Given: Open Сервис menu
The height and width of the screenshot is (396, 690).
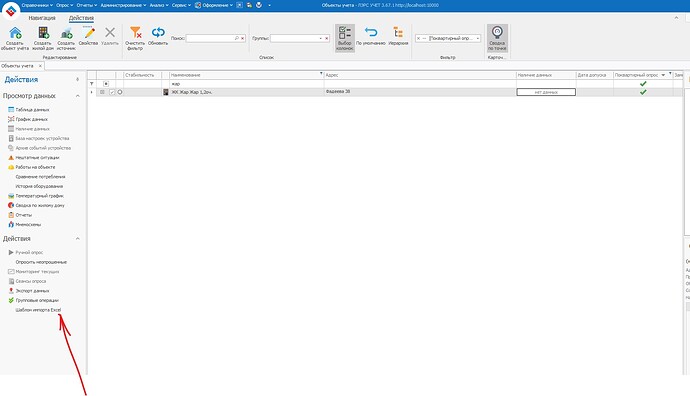Looking at the screenshot, I should click(181, 5).
